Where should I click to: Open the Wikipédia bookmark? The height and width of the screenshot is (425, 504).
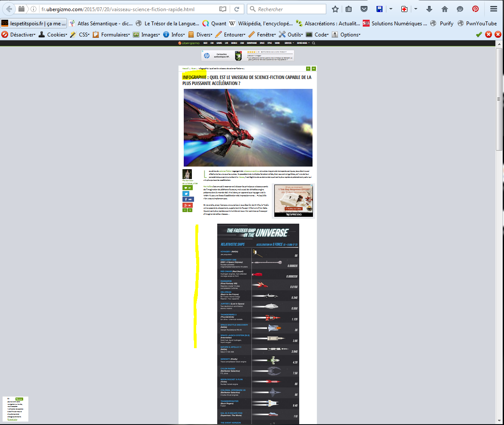[x=261, y=24]
